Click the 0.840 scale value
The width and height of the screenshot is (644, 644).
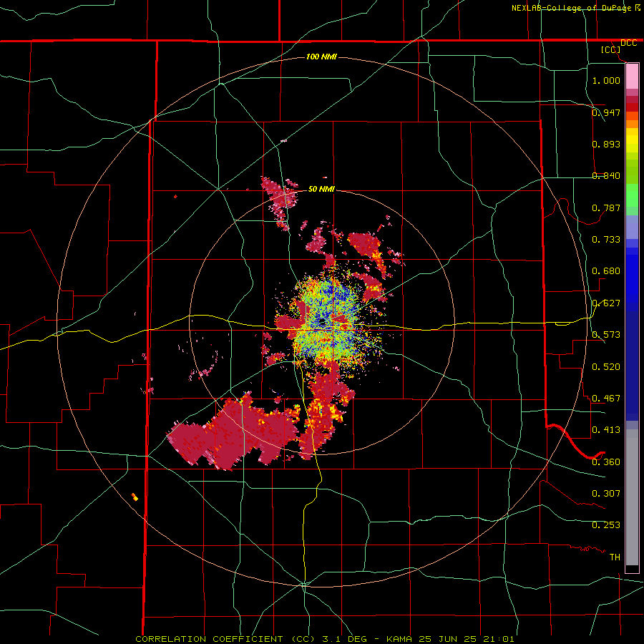(606, 176)
